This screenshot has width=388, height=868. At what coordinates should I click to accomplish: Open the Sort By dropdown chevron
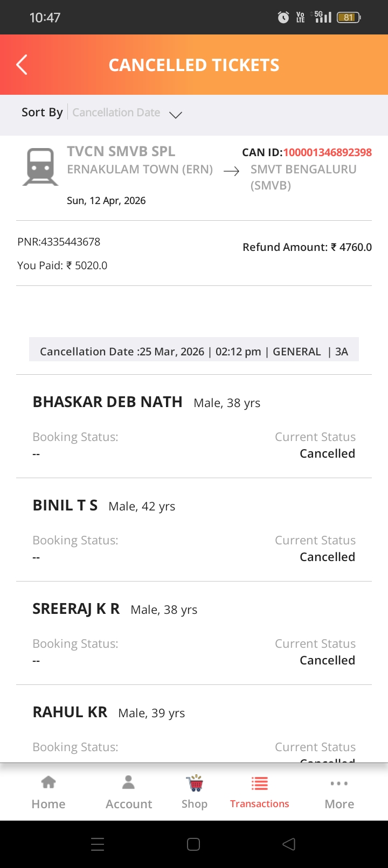pyautogui.click(x=176, y=114)
